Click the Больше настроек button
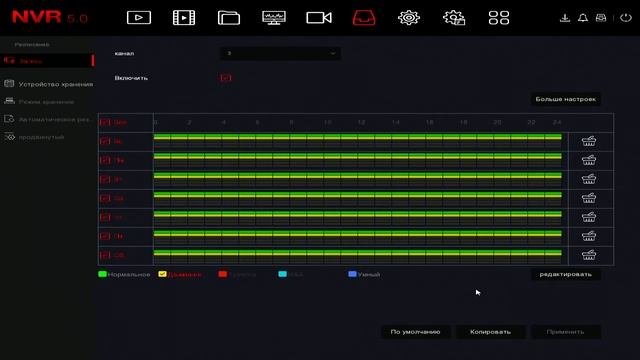This screenshot has width=640, height=360. tap(565, 99)
